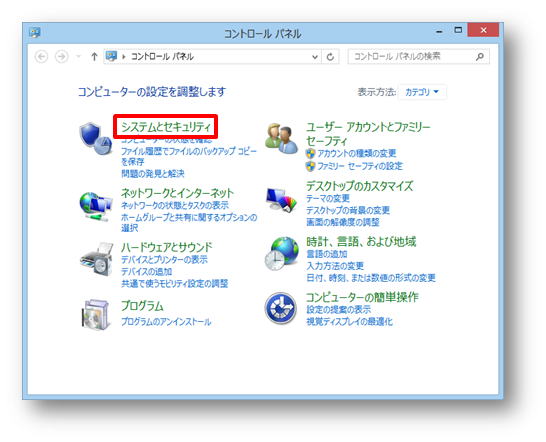The image size is (546, 442).
Task: Open ハードウェアとサウンド category
Action: [x=166, y=248]
